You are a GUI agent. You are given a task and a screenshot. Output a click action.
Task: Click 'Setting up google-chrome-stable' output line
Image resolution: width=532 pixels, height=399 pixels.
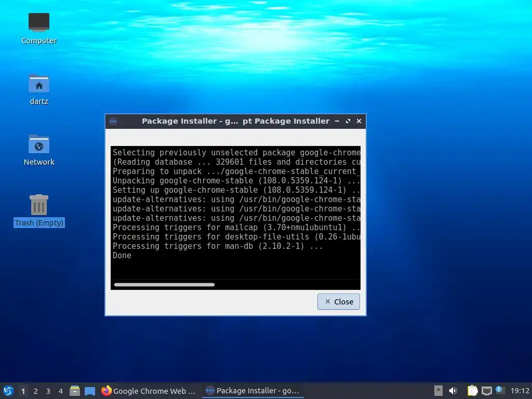[x=236, y=190]
